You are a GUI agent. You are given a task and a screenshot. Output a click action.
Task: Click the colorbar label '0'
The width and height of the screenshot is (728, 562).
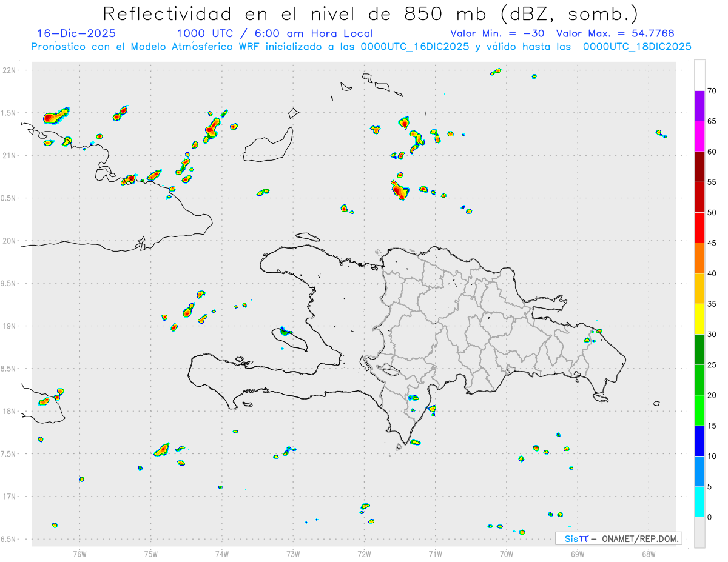[x=709, y=517]
